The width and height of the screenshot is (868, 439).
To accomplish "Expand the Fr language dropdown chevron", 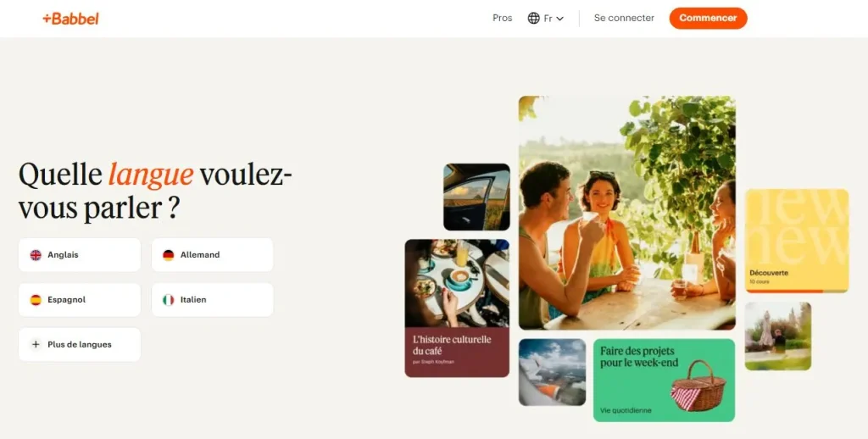I will [559, 19].
